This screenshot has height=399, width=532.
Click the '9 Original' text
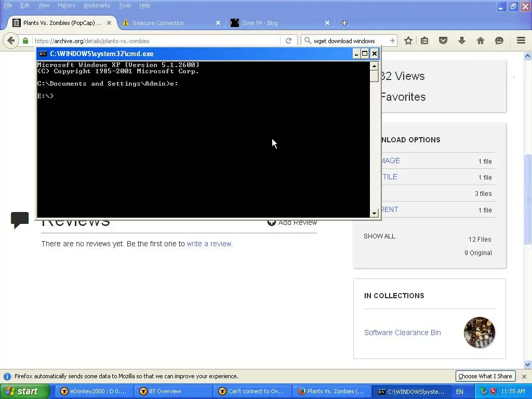click(478, 253)
